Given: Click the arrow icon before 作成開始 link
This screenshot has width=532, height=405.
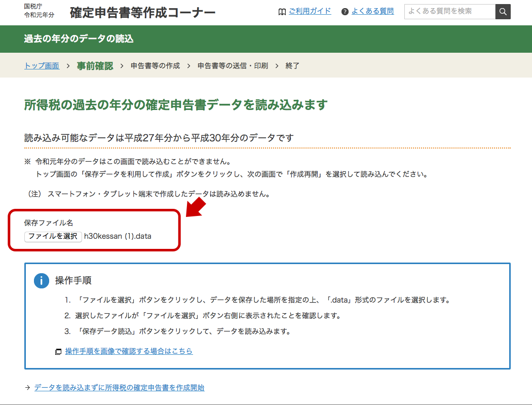Looking at the screenshot, I should click(26, 387).
